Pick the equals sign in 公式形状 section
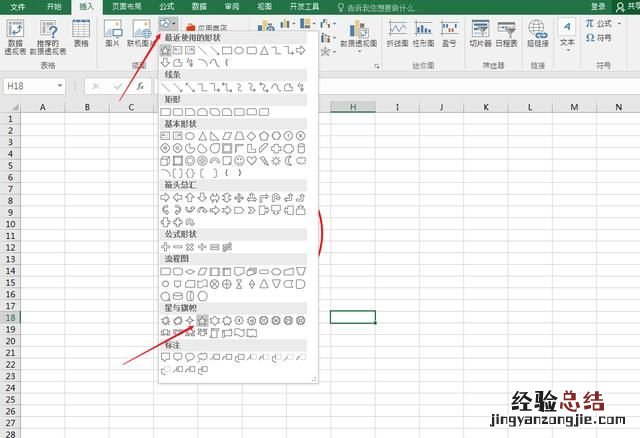Viewport: 640px width, 438px height. (x=215, y=247)
